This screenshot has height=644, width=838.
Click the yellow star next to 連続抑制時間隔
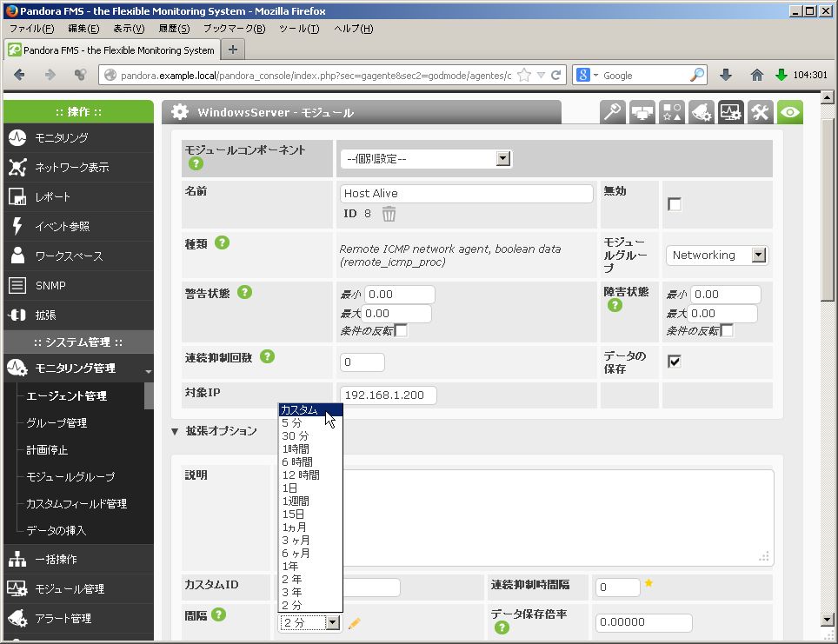(x=648, y=583)
